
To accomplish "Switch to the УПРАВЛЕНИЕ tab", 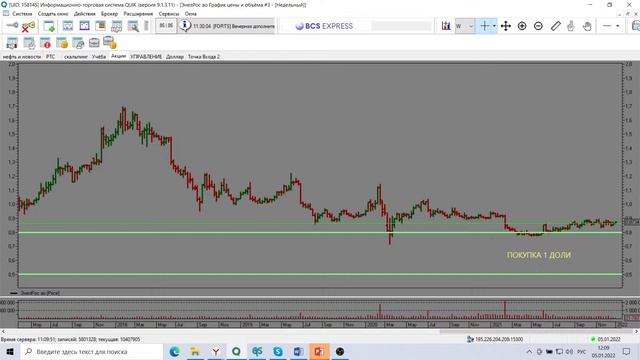I will tap(146, 57).
